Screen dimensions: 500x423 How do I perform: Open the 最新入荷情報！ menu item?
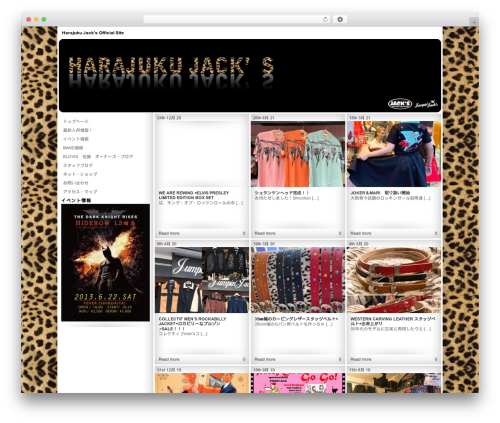click(77, 130)
